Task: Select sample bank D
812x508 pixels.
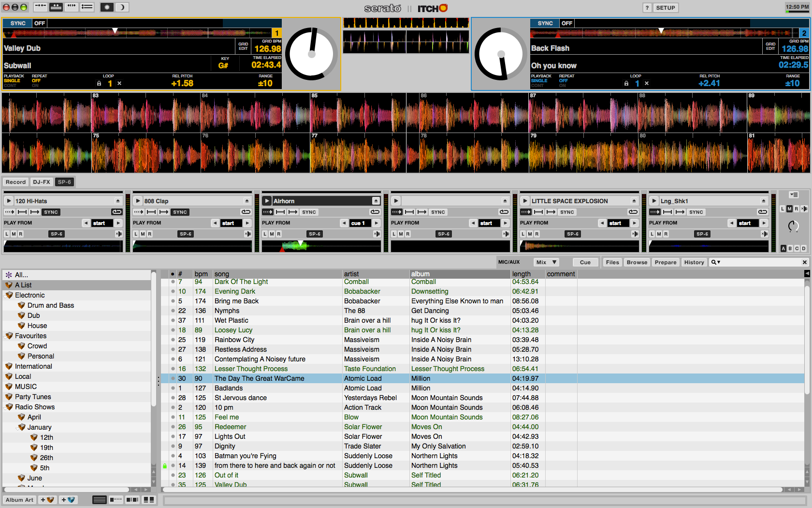Action: pos(804,249)
